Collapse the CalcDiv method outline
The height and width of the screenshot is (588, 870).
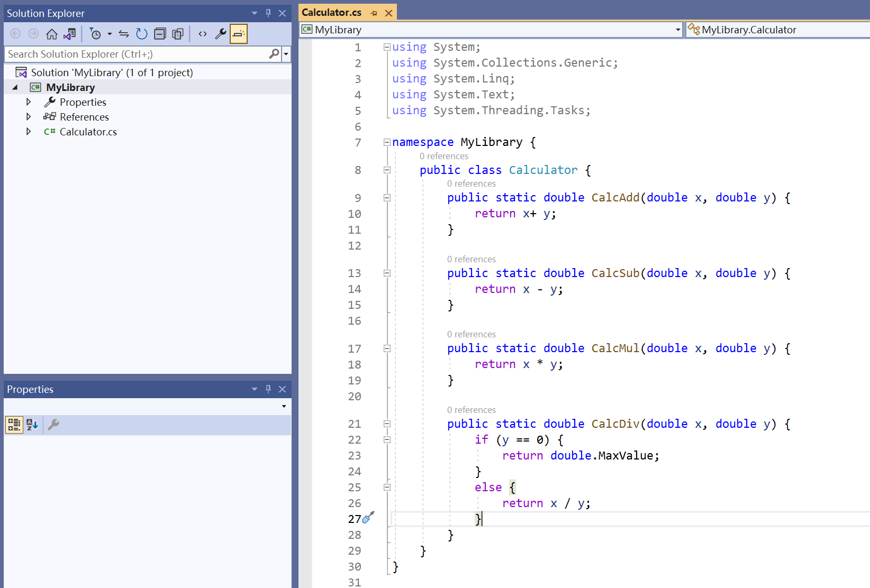[387, 424]
